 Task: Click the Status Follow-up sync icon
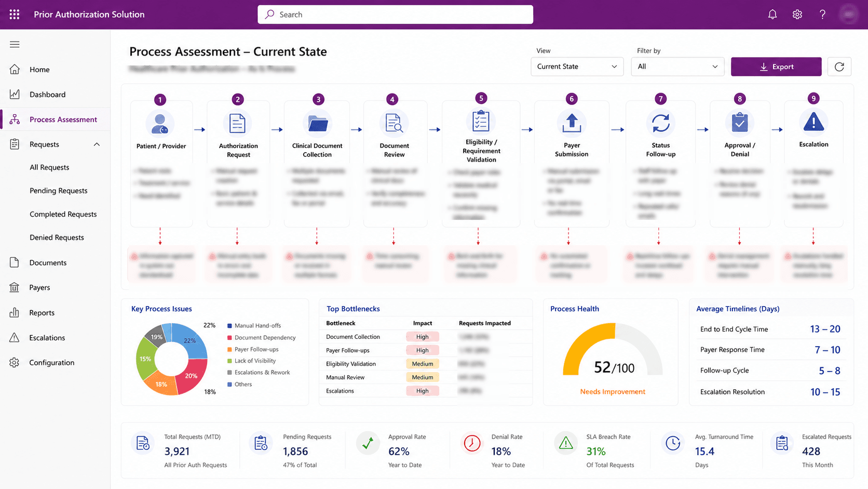coord(660,123)
